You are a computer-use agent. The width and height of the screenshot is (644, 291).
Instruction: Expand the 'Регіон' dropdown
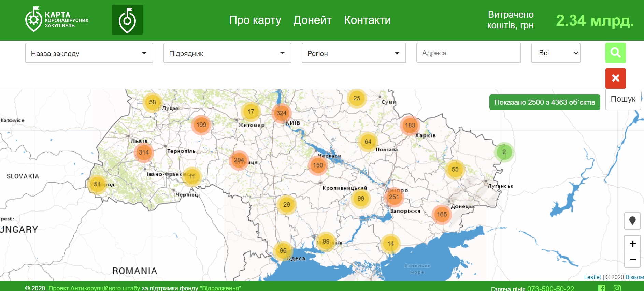tap(354, 53)
